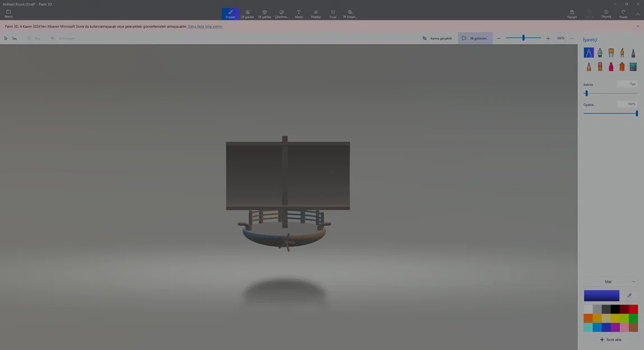Select the Eraser tool

(x=600, y=67)
